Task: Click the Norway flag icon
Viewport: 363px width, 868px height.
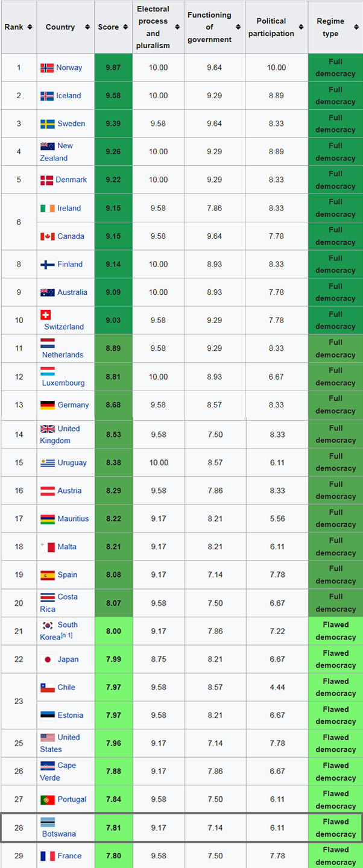Action: 47,68
